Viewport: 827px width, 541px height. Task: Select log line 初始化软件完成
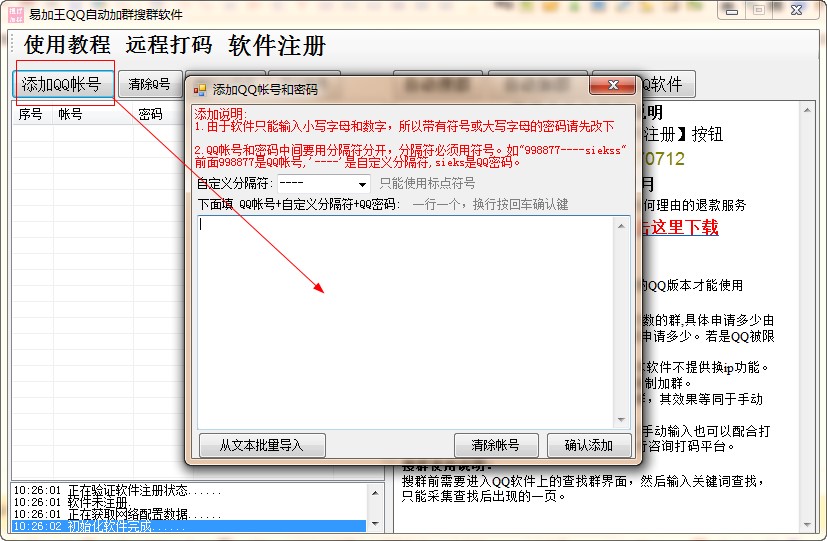pos(189,526)
